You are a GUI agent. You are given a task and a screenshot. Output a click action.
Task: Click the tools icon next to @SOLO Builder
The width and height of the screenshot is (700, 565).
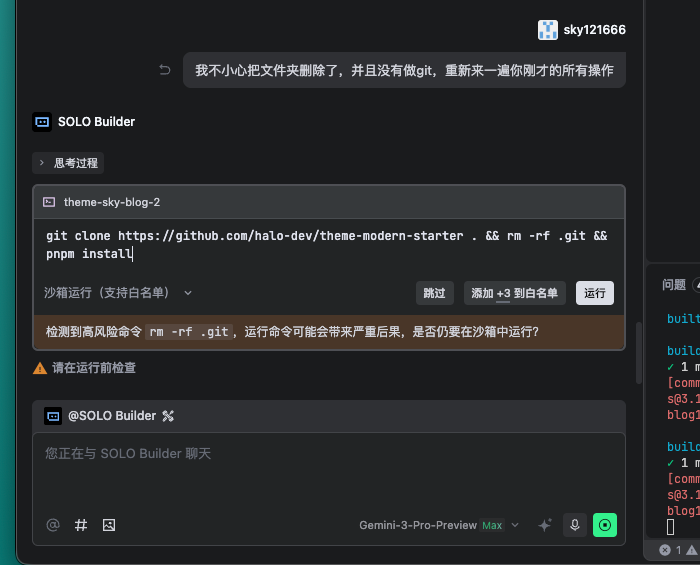(168, 416)
